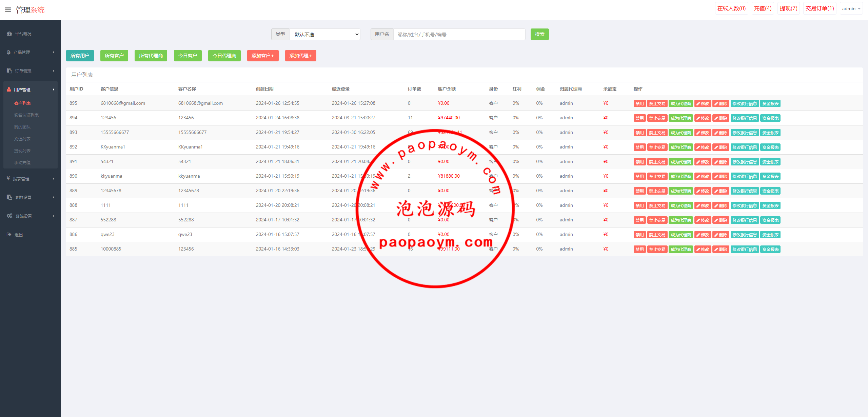The height and width of the screenshot is (417, 868).
Task: Expand the 系统设置 submenu arrow
Action: coord(54,216)
